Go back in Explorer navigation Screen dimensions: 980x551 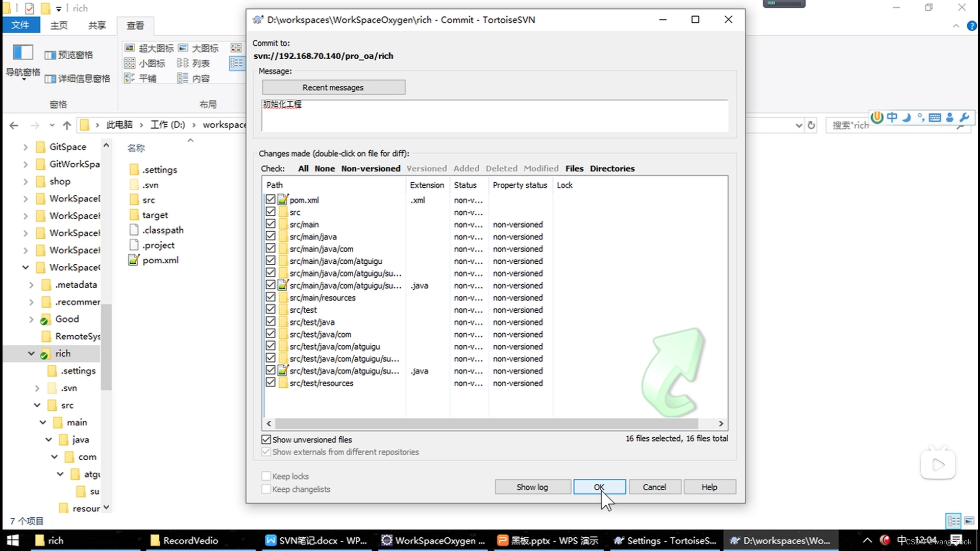[x=14, y=125]
